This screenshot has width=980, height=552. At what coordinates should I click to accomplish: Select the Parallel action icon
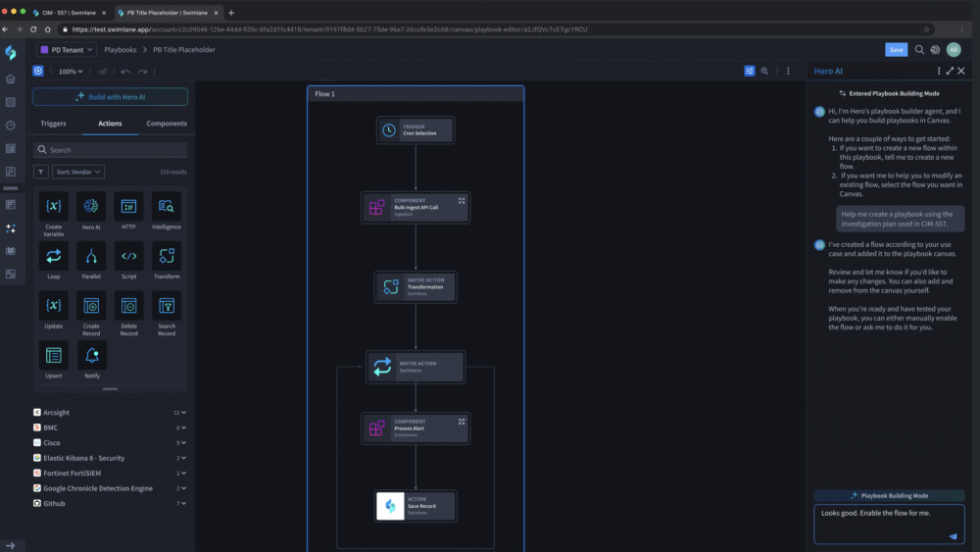pos(91,256)
